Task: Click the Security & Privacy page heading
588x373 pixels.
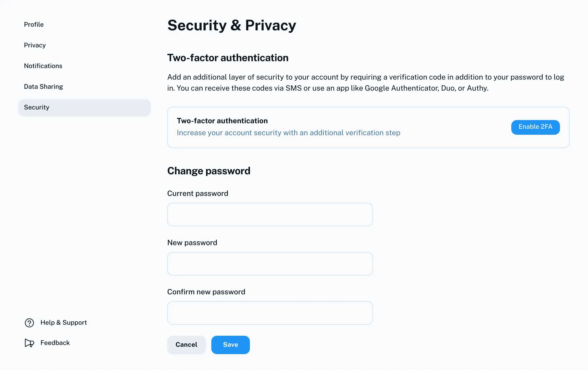Action: (x=232, y=25)
